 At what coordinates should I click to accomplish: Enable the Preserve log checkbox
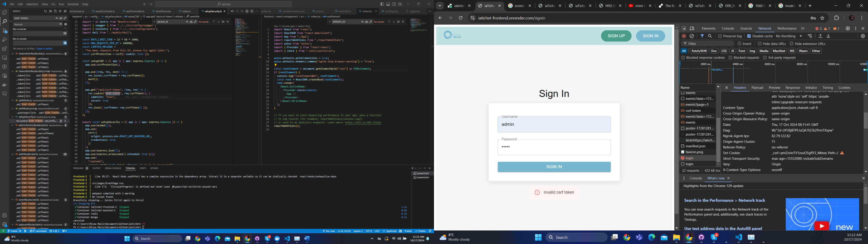pyautogui.click(x=720, y=36)
